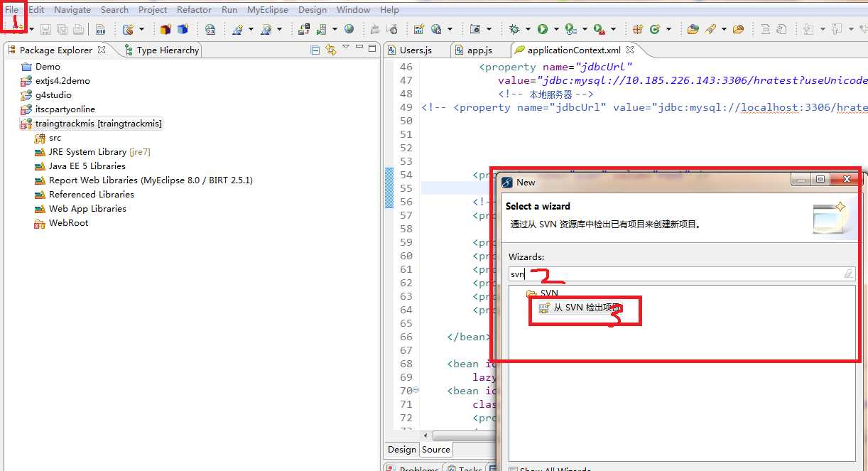Open dropdown next to New Java Class icon
Screen dimensions: 868x471
point(668,29)
